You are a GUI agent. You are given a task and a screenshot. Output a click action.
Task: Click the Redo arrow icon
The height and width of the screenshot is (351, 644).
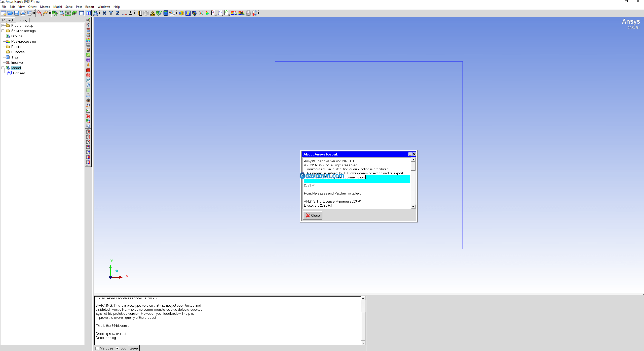(x=46, y=13)
